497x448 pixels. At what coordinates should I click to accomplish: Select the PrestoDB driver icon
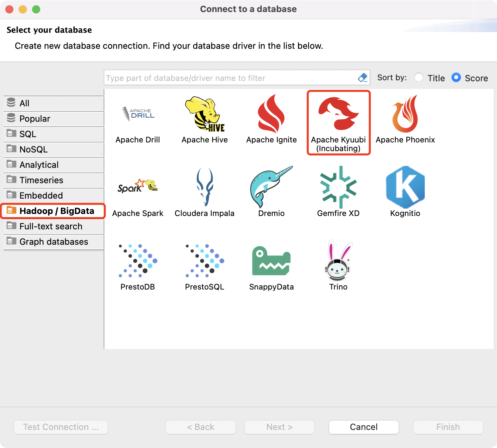tap(138, 261)
